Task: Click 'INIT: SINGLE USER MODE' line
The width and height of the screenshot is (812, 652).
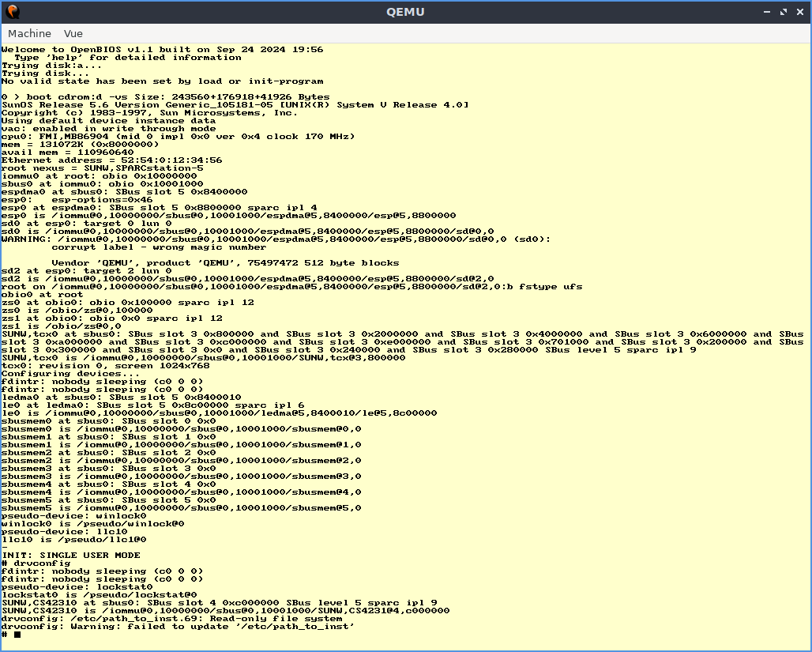Action: pos(70,556)
